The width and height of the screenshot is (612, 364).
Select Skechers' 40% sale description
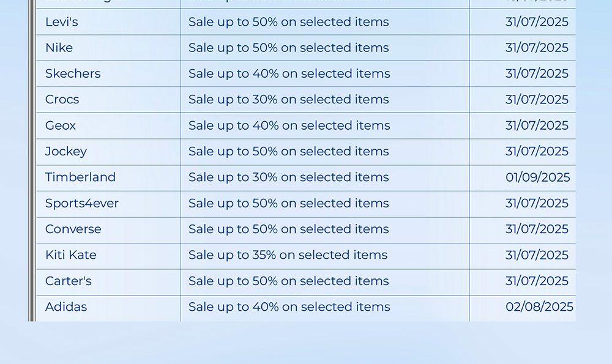coord(289,73)
